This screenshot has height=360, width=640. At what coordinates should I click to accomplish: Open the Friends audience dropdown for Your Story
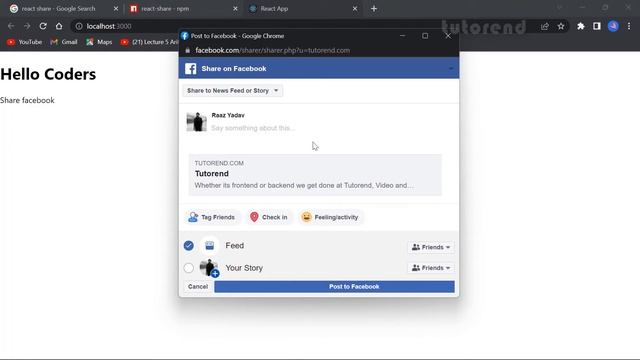(431, 268)
